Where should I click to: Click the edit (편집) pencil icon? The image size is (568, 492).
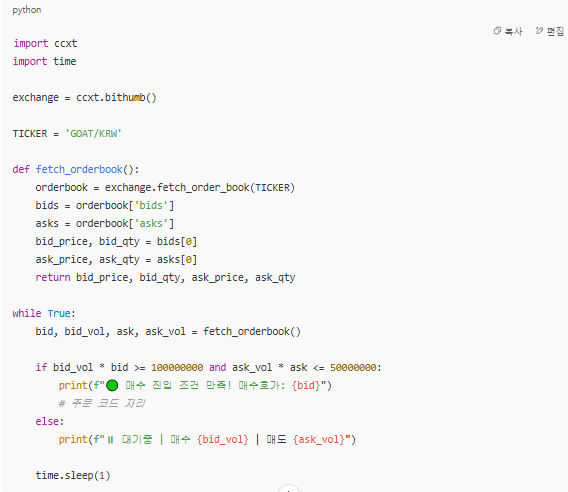[539, 31]
